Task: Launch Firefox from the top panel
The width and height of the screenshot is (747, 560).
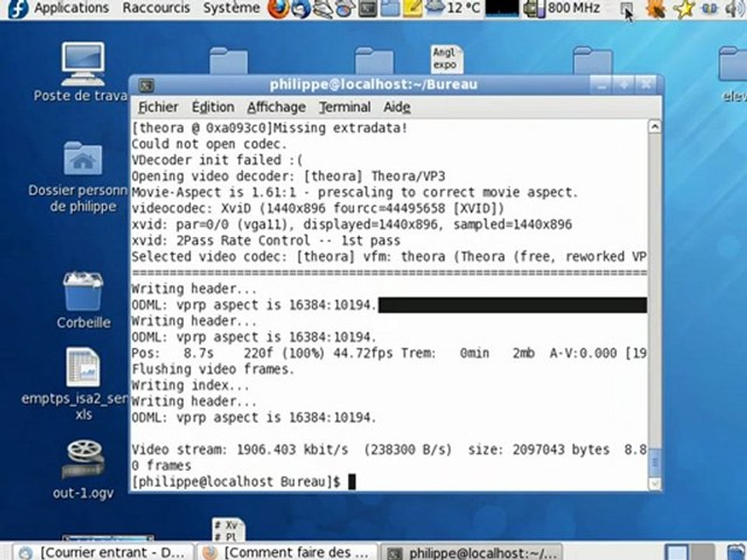Action: click(x=278, y=9)
